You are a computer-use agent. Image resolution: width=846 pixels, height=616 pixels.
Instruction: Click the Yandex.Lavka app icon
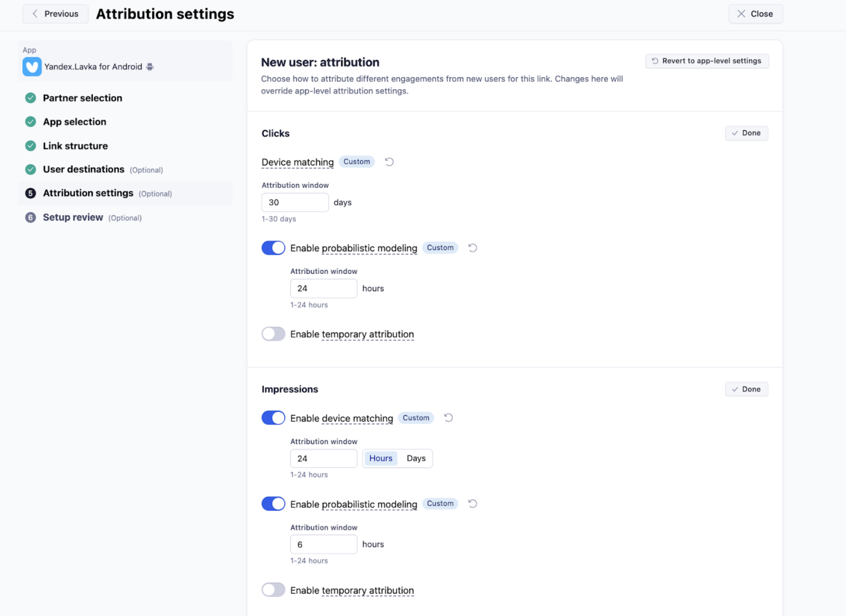[32, 67]
